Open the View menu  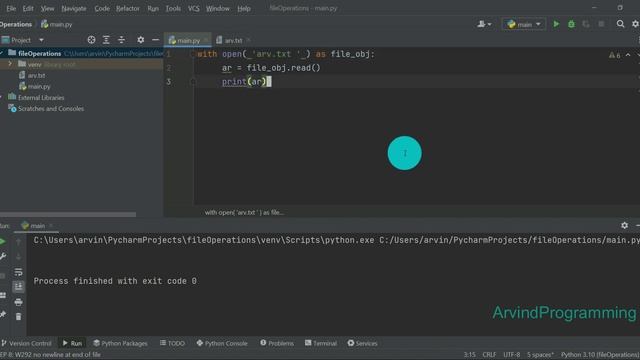click(x=47, y=8)
